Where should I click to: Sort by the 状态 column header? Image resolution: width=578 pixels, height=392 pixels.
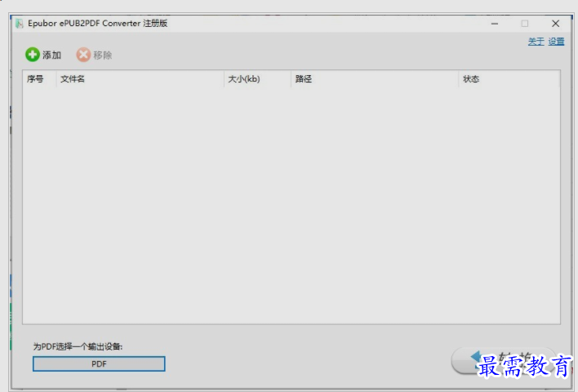[509, 79]
